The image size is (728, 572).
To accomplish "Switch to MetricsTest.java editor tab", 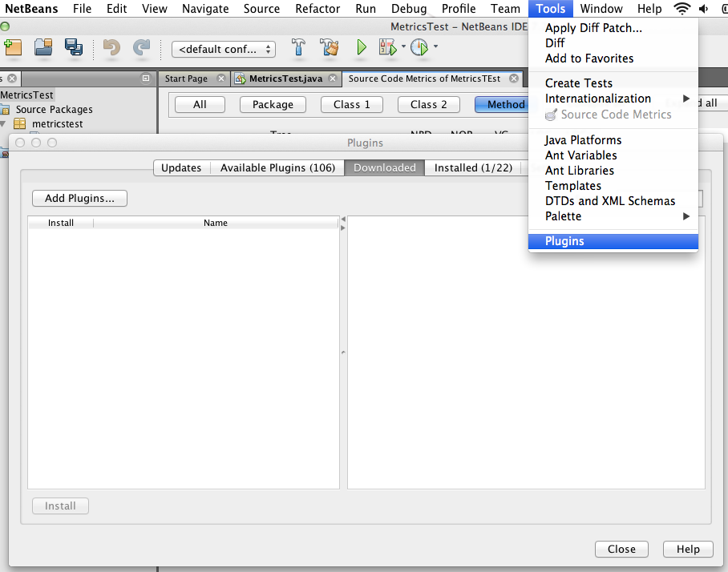I will [x=285, y=79].
